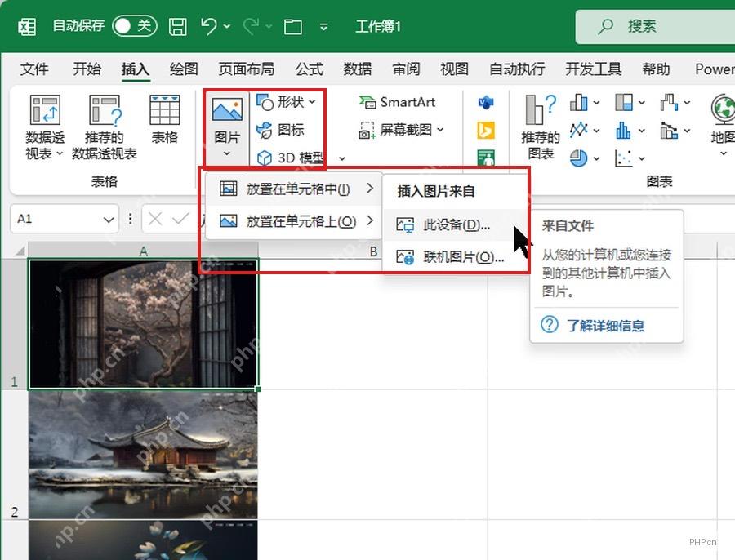The width and height of the screenshot is (735, 560).
Task: Open the 数据 tab
Action: coord(358,69)
